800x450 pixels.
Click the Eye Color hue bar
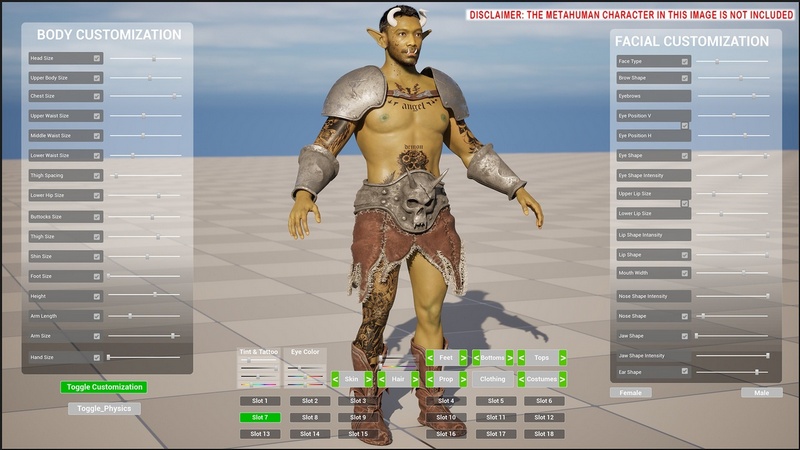tap(305, 383)
